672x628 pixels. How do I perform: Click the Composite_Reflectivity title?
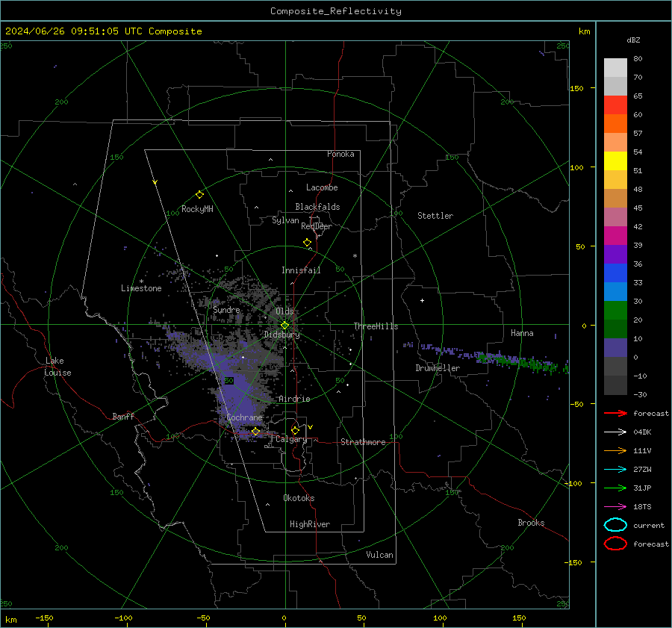(335, 11)
